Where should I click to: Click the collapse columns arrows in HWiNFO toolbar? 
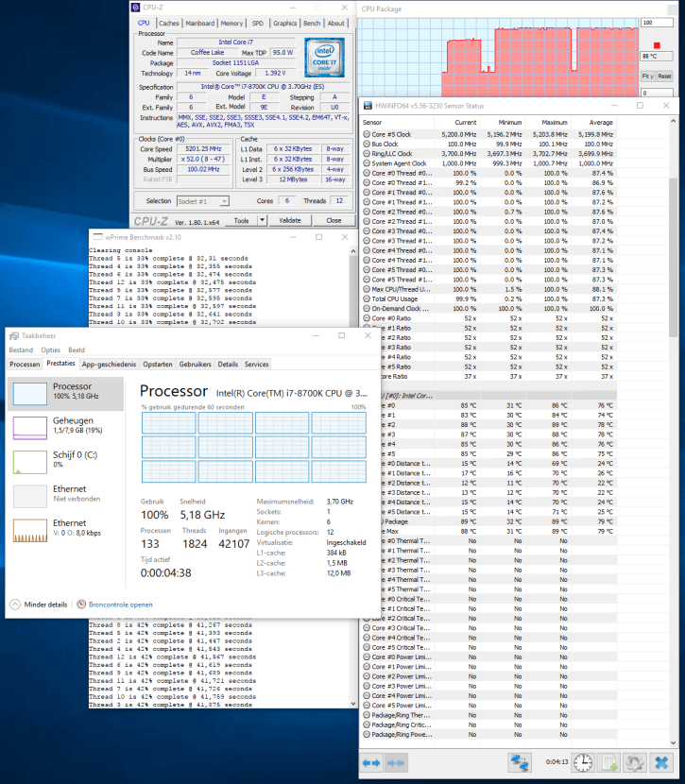point(395,763)
